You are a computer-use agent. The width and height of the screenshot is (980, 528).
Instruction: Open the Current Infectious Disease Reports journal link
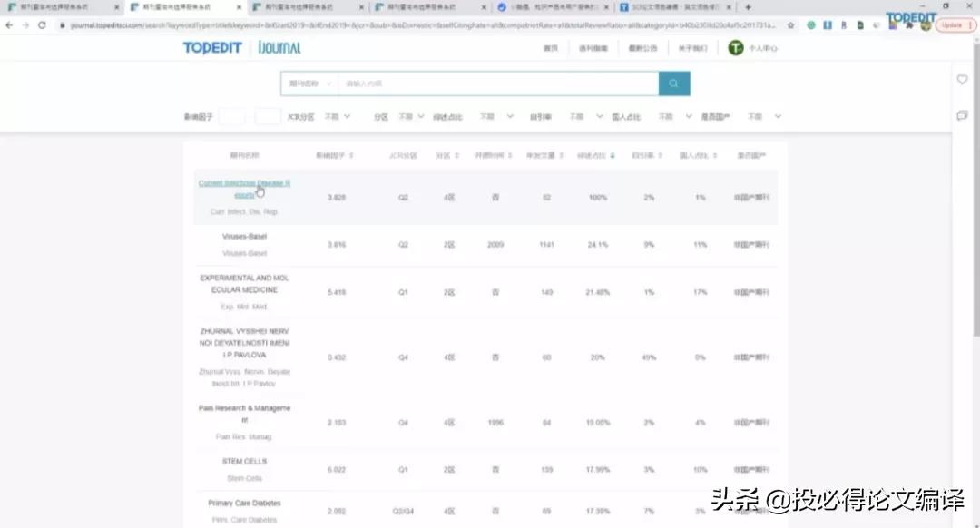pyautogui.click(x=243, y=188)
